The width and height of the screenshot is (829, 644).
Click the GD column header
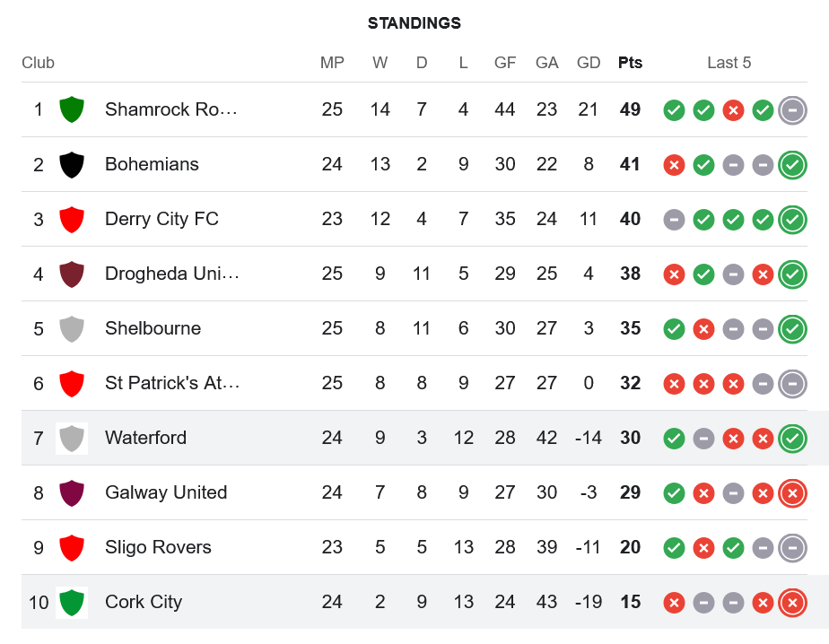coord(589,63)
